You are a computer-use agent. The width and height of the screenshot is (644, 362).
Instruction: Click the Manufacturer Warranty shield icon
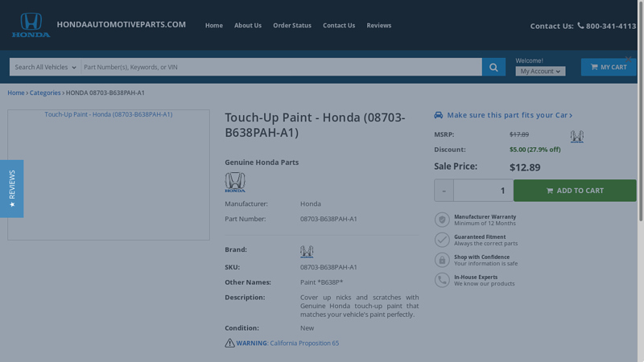click(x=442, y=220)
